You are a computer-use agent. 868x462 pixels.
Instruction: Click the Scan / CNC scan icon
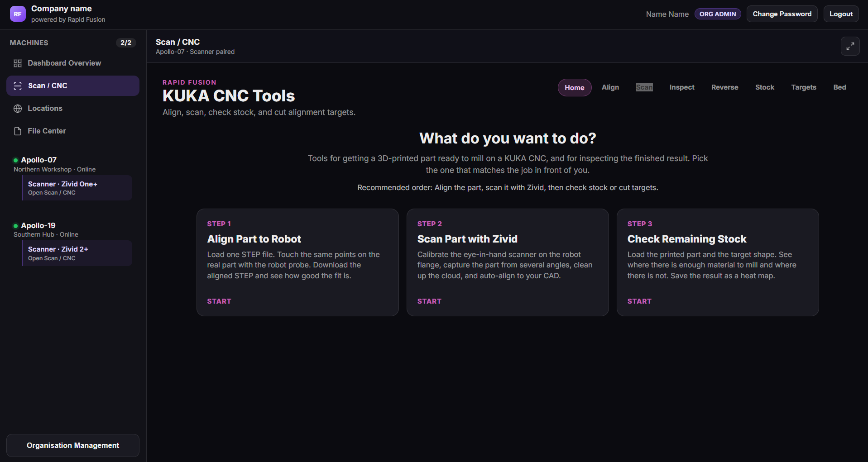coord(18,86)
